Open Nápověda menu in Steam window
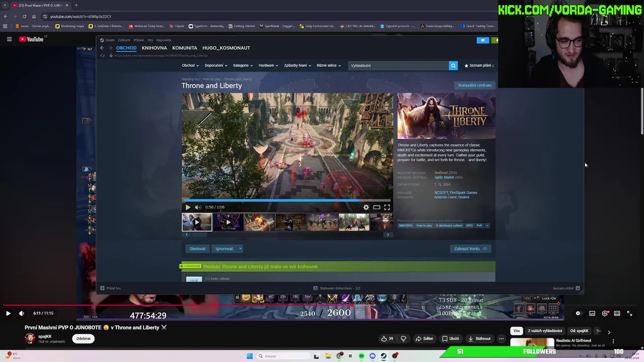Image resolution: width=644 pixels, height=362 pixels. pyautogui.click(x=164, y=40)
